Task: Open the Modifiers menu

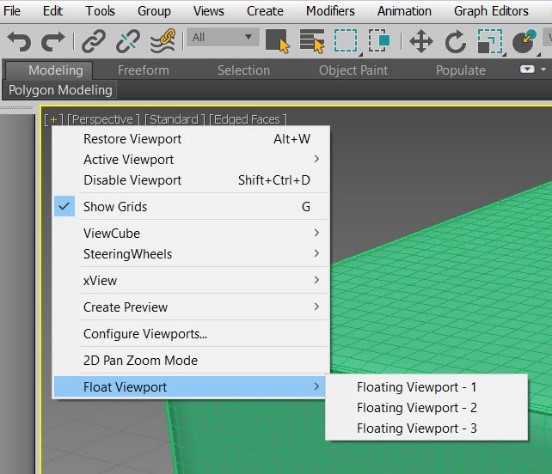Action: (x=330, y=11)
